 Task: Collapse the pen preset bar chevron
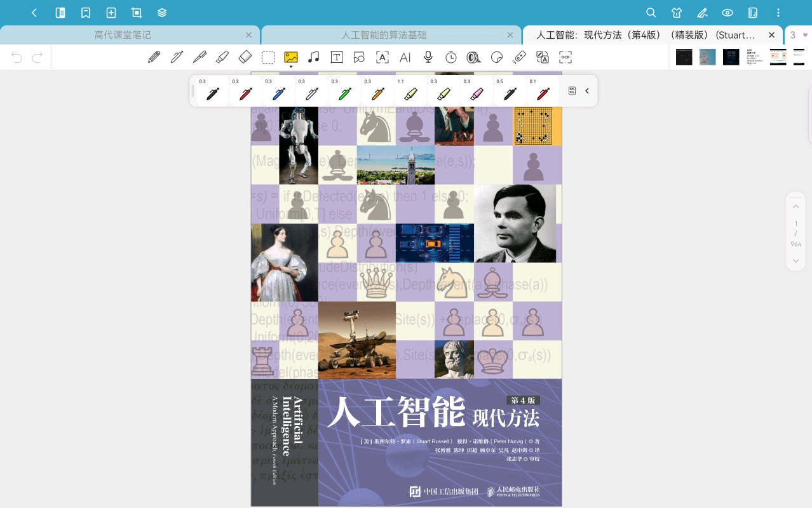tap(587, 91)
